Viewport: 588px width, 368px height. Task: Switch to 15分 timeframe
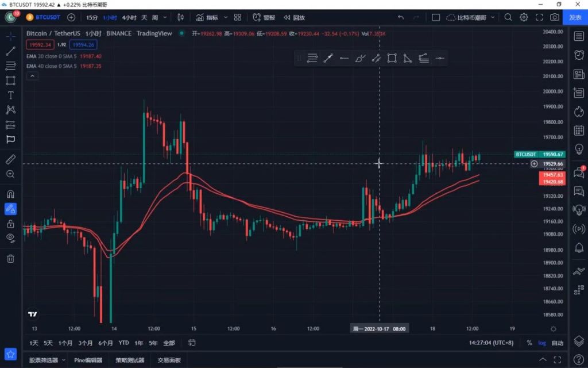pos(92,18)
